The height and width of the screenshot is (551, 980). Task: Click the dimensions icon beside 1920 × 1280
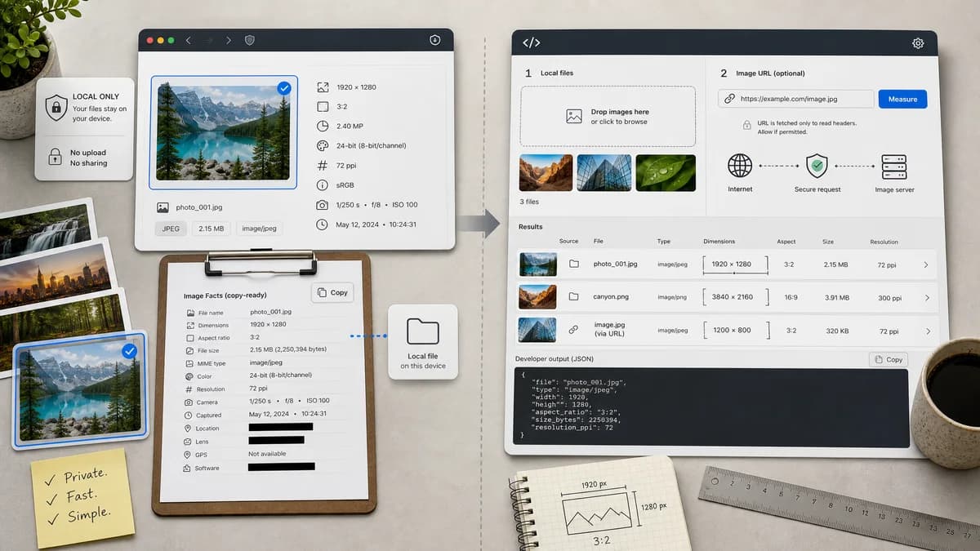[x=322, y=87]
